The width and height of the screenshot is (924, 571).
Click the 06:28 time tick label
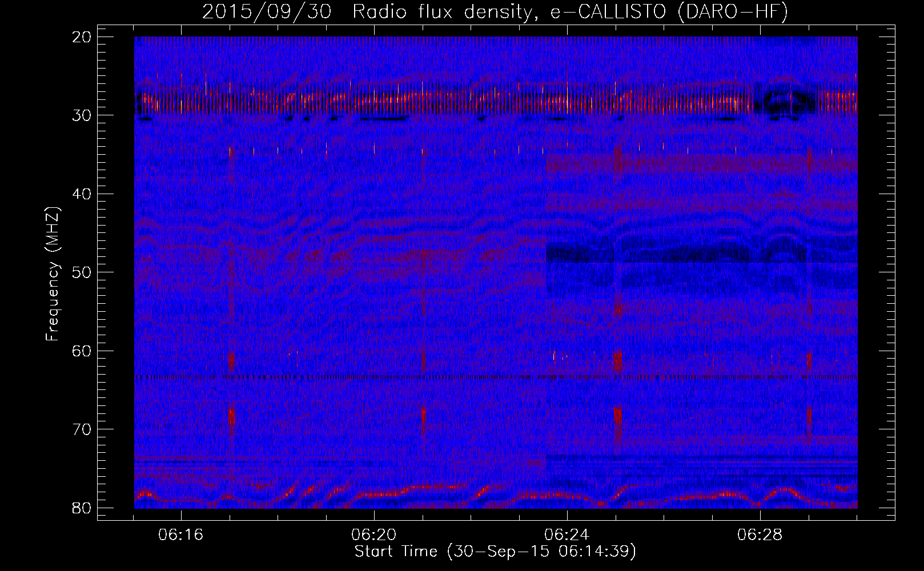point(760,535)
